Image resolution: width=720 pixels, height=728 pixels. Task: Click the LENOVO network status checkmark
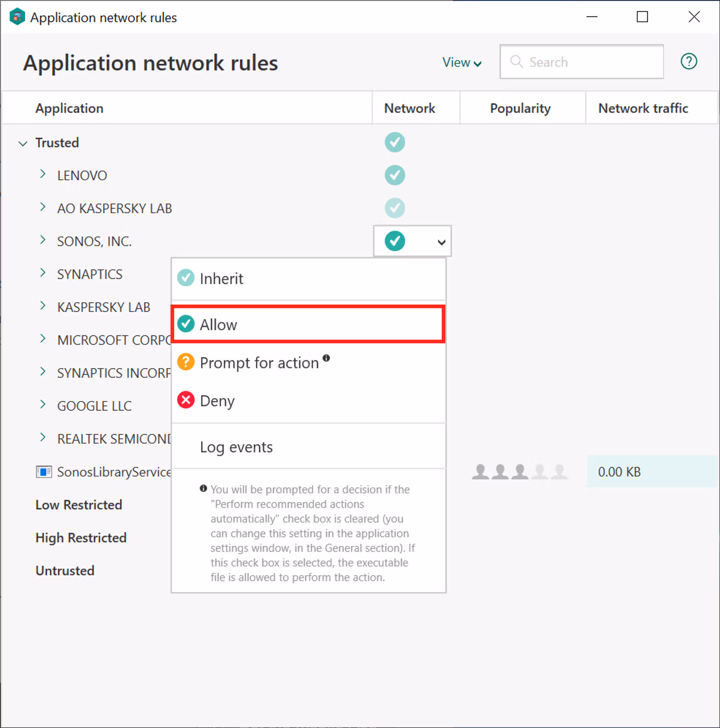(394, 175)
